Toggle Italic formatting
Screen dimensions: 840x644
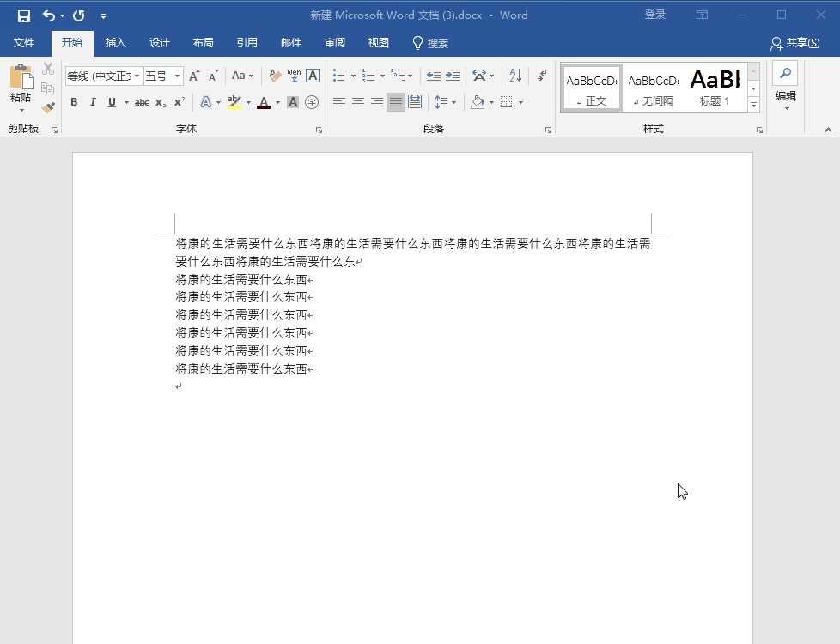[92, 102]
